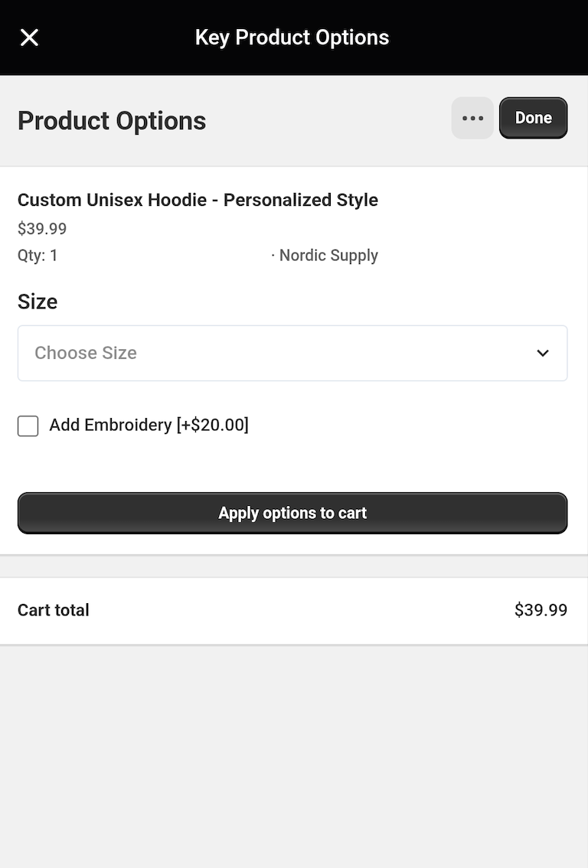Click the X to close Key Product Options

(x=29, y=37)
